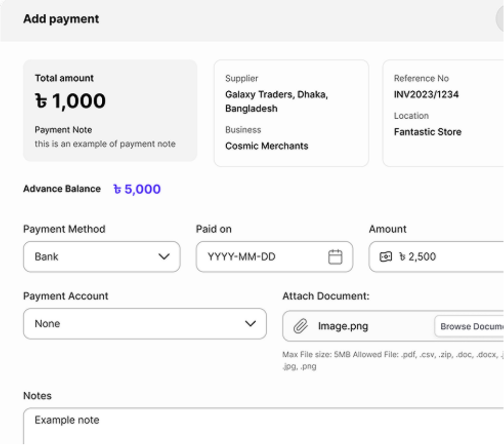Expand the Payment Account dropdown showing None
Viewport: 504px width, 447px height.
click(x=144, y=324)
